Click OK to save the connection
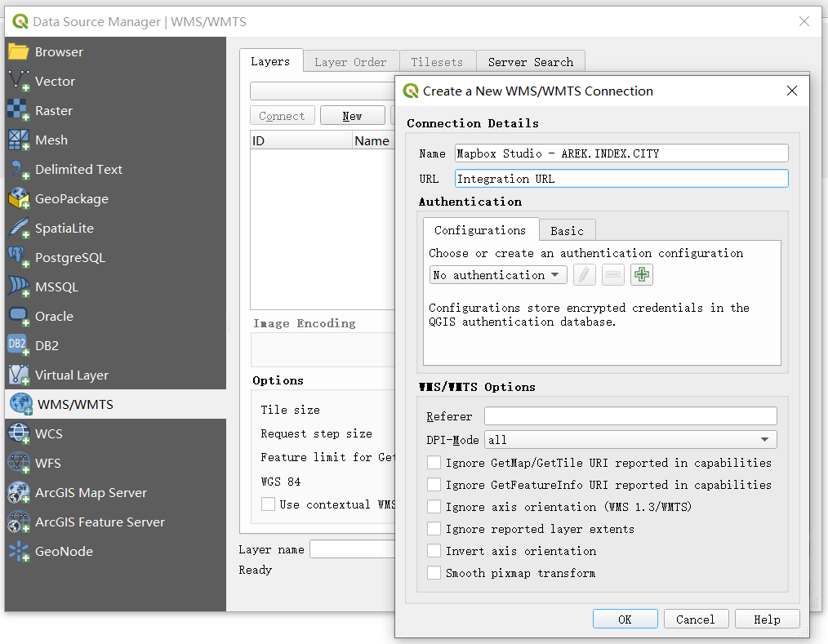Viewport: 828px width, 644px height. [625, 620]
